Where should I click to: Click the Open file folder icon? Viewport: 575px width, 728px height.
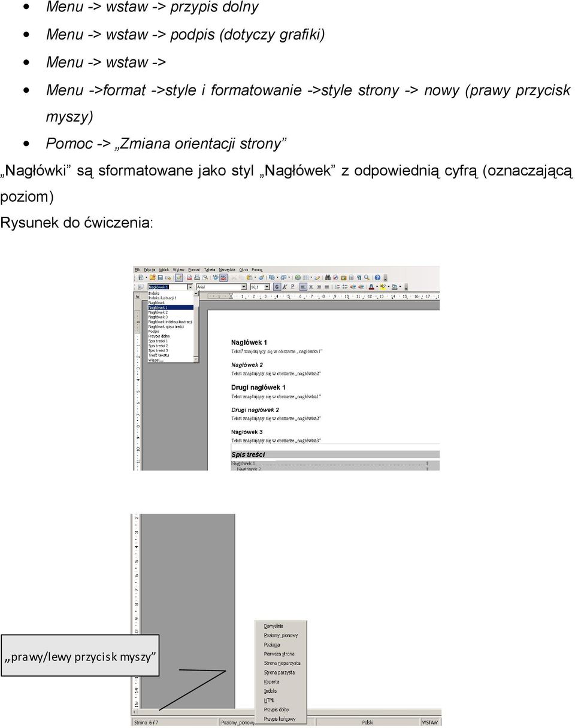pos(153,278)
